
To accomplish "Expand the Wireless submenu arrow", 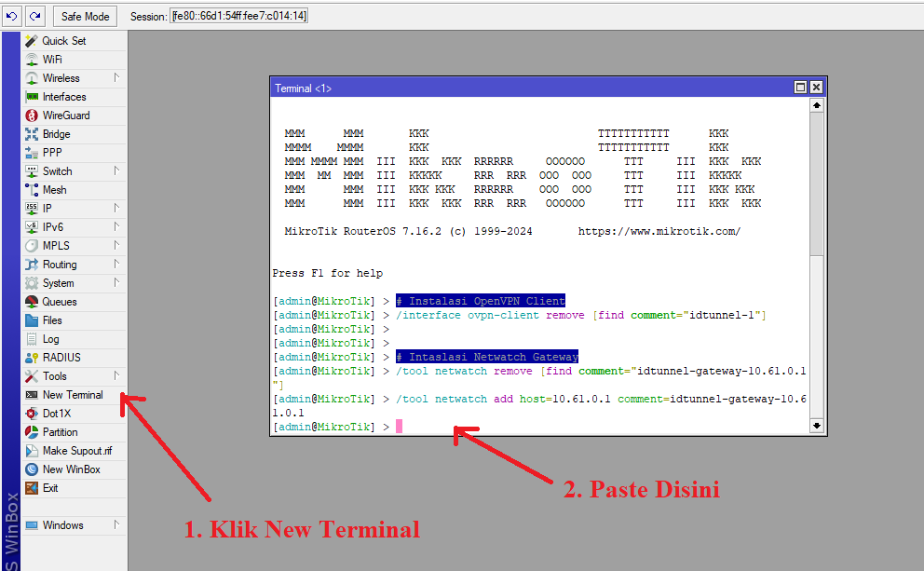I will pyautogui.click(x=116, y=77).
